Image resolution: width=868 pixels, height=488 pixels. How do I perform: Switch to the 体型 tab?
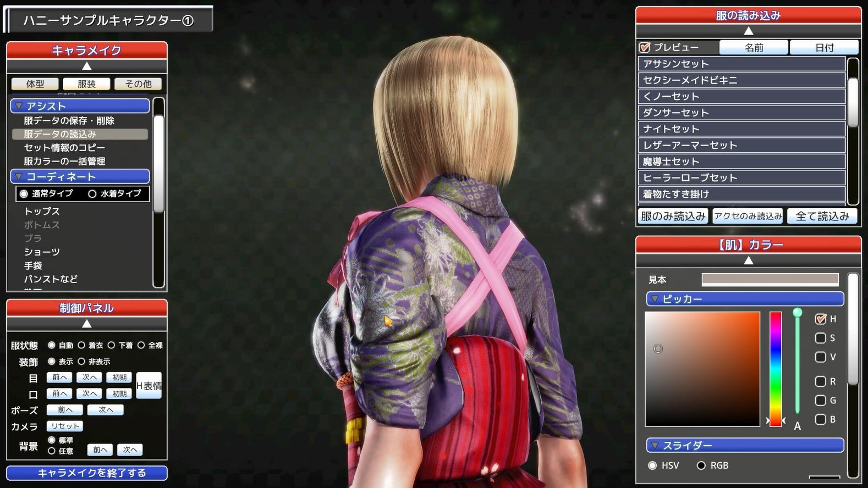pos(35,84)
